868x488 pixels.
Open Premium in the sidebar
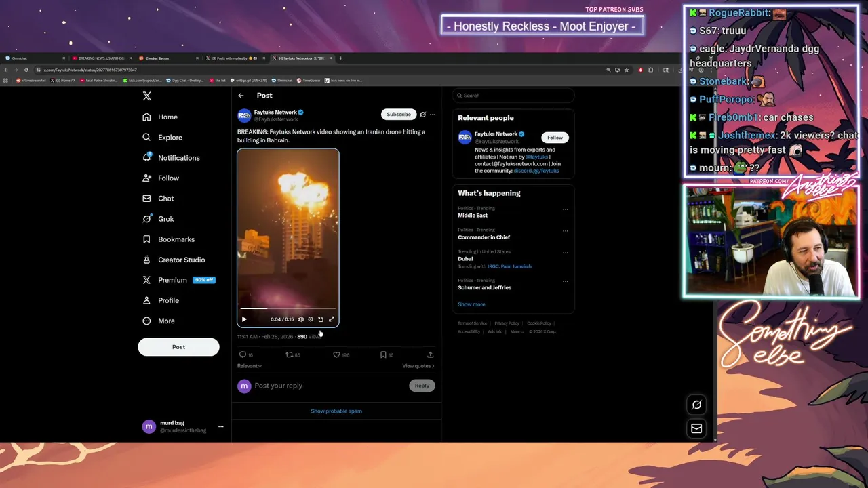(178, 280)
